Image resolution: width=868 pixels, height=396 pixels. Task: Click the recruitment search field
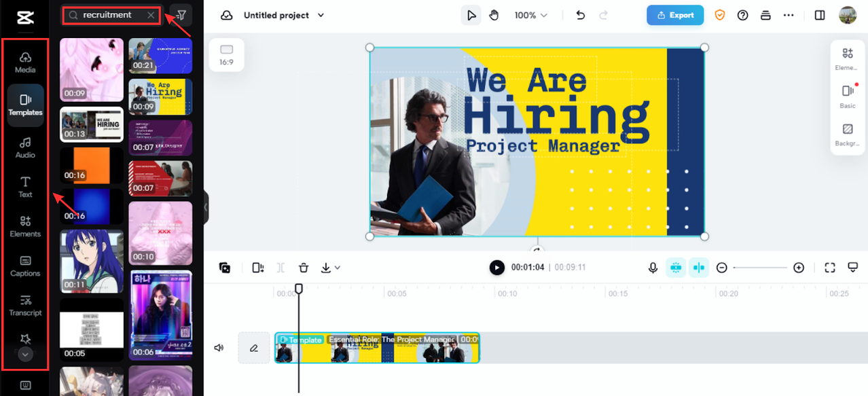(x=111, y=15)
